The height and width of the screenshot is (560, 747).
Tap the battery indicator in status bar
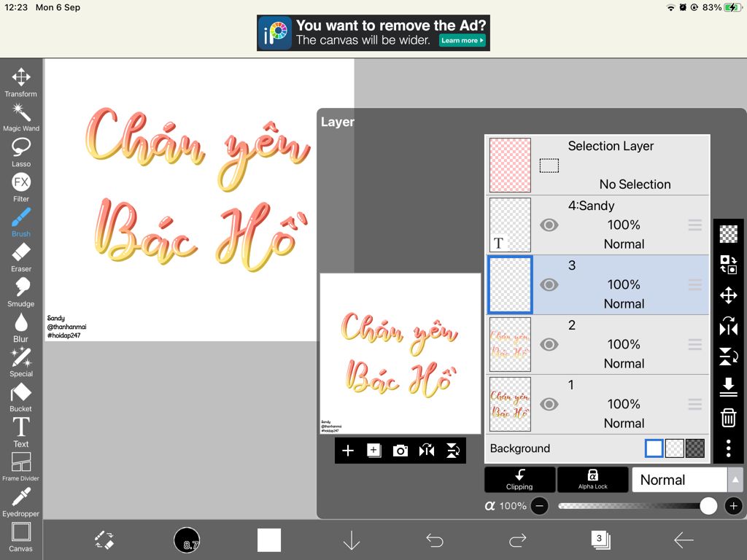732,7
